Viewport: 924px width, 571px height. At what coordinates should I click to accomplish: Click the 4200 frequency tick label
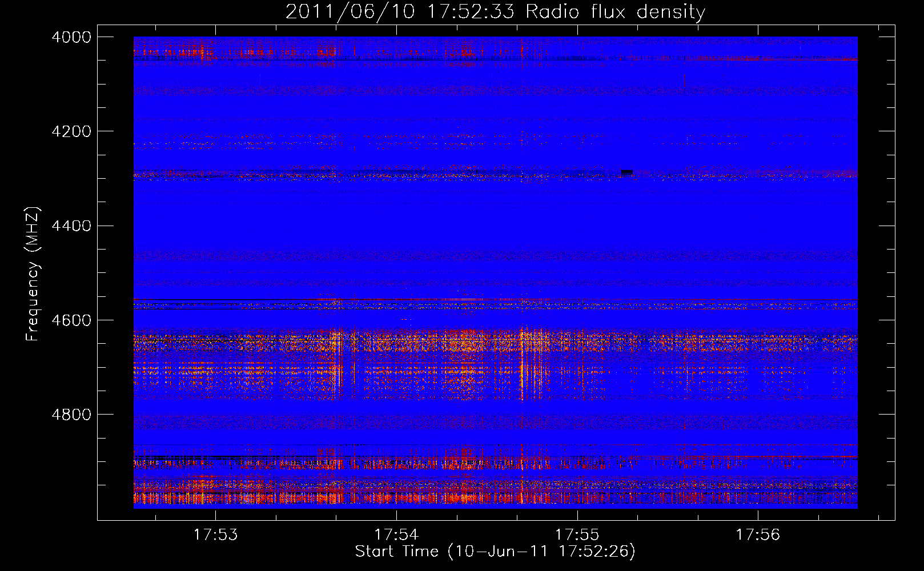[71, 131]
